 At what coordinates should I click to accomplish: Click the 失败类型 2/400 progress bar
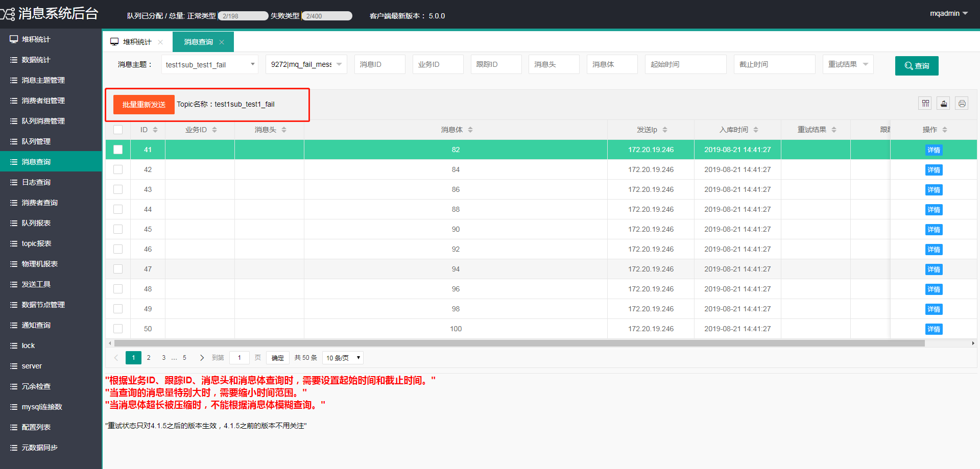pos(327,16)
